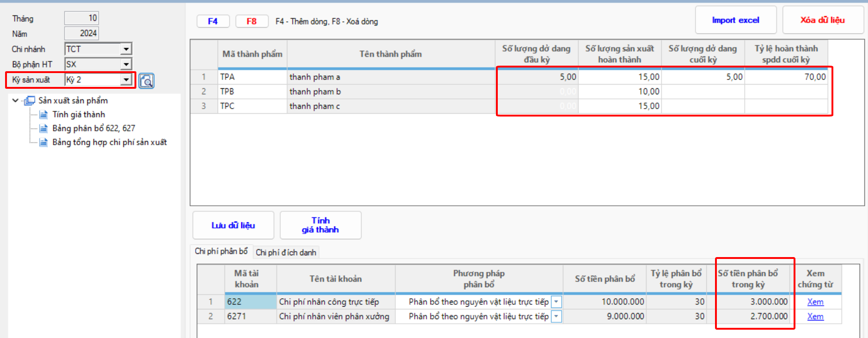Select the Chi phí phân bổ tab
The image size is (868, 338).
(221, 251)
